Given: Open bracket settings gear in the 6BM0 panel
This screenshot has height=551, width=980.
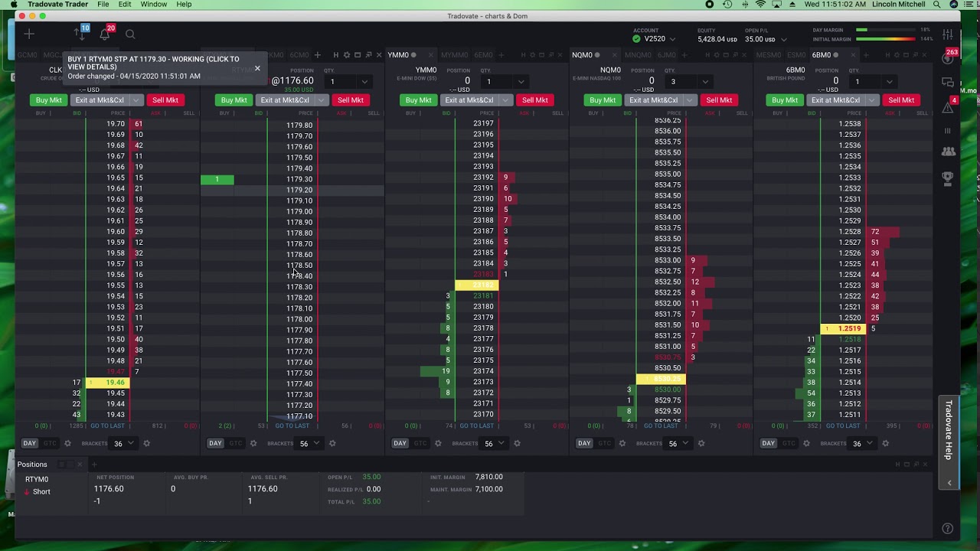Looking at the screenshot, I should coord(886,443).
